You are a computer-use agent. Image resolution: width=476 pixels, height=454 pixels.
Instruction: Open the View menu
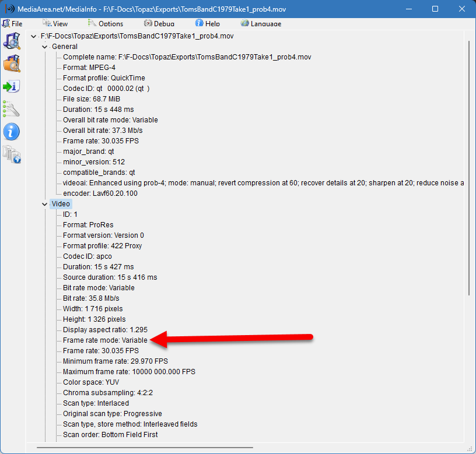tap(55, 23)
